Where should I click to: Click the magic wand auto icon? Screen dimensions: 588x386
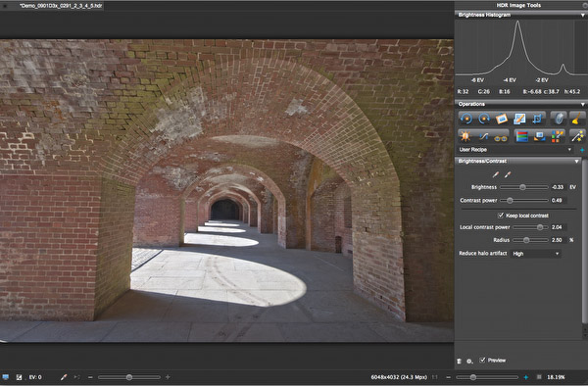577,136
